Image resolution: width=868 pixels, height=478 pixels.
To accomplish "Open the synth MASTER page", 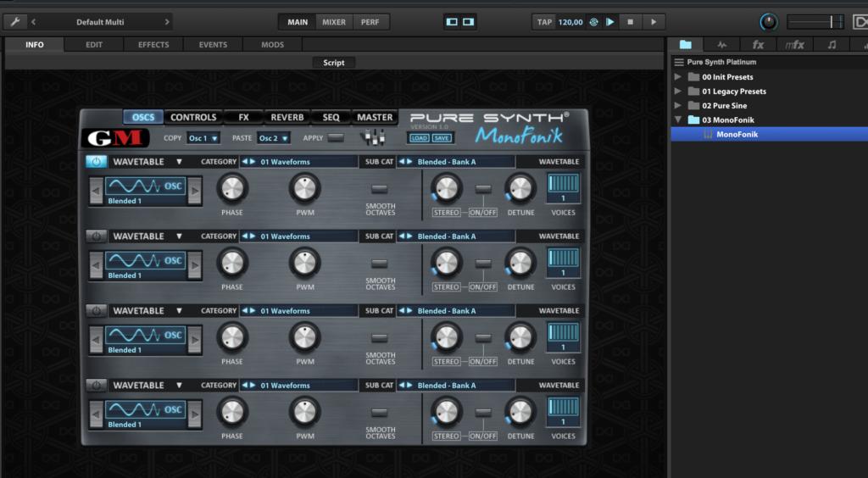I will tap(375, 117).
